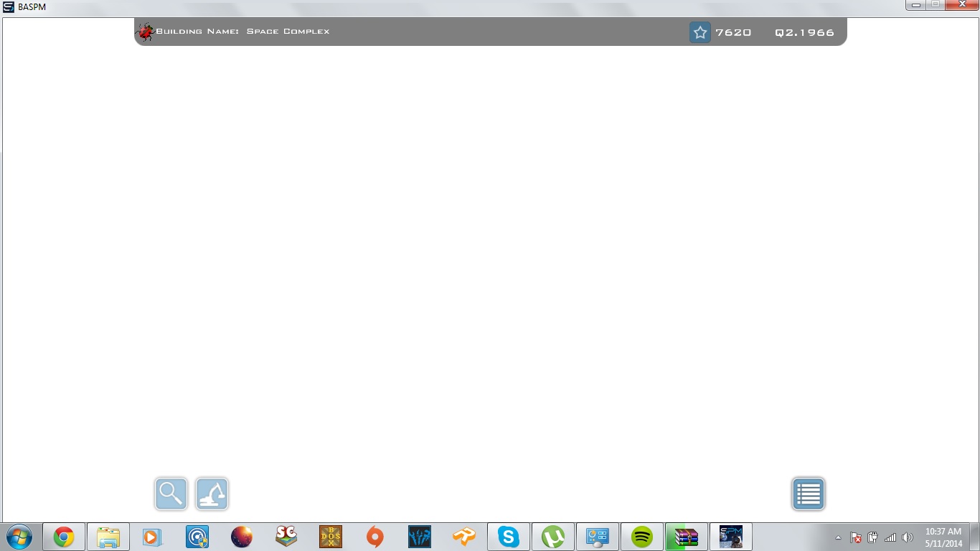
Task: Open WinRAR from the taskbar
Action: click(686, 536)
